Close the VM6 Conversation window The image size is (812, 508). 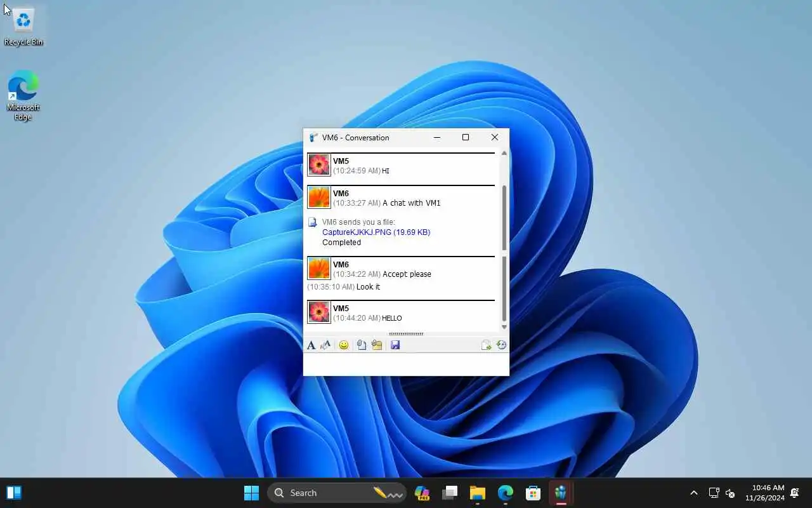(x=495, y=137)
